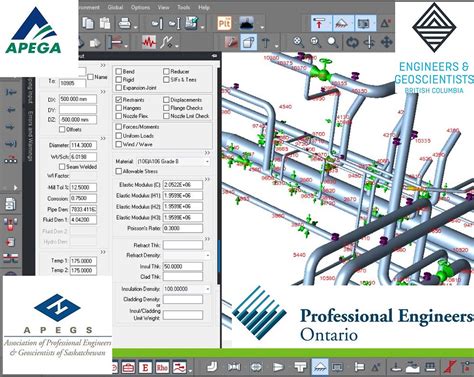The width and height of the screenshot is (474, 377).
Task: Click the node numbers triangle icon
Action: 386,23
